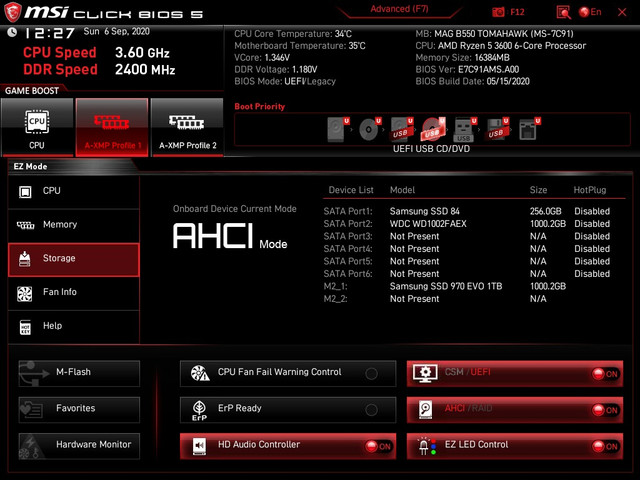Select the CD/DVD disc boot priority icon
The image size is (640, 480).
point(370,129)
